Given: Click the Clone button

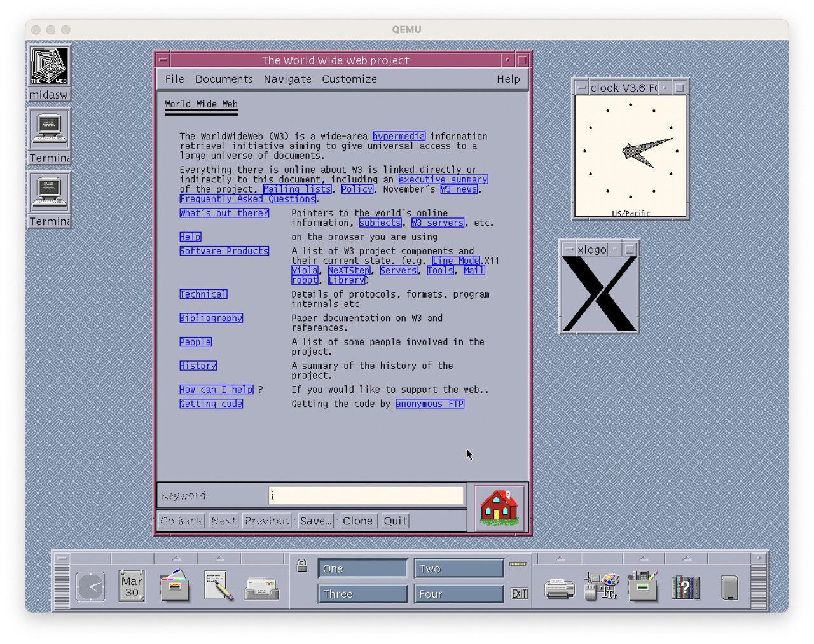Looking at the screenshot, I should (x=357, y=521).
